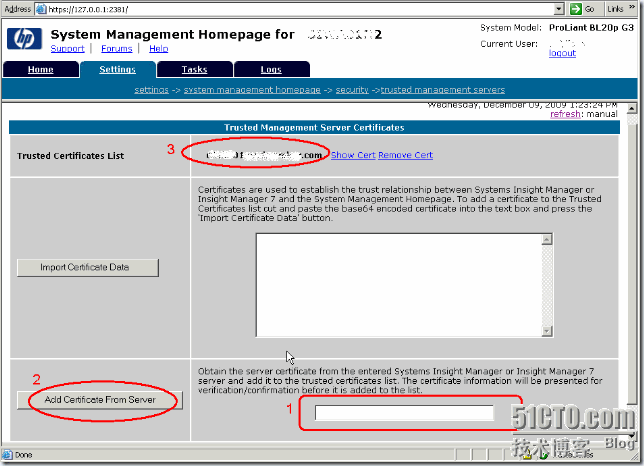Click the logout link
The height and width of the screenshot is (466, 644).
[x=562, y=53]
